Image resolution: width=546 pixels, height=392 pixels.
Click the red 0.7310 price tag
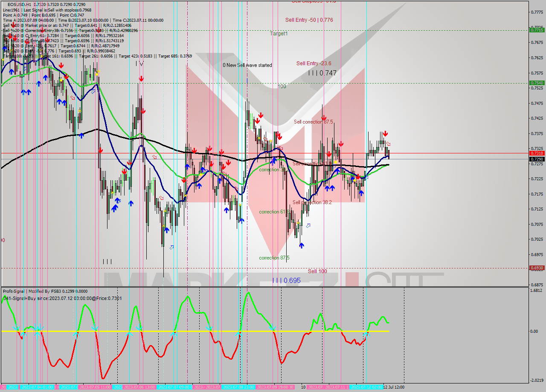coord(537,153)
